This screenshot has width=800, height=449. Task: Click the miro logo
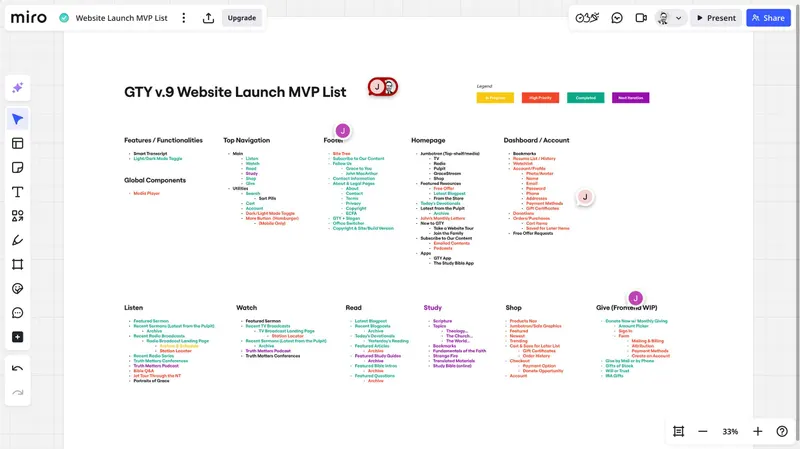tap(29, 18)
